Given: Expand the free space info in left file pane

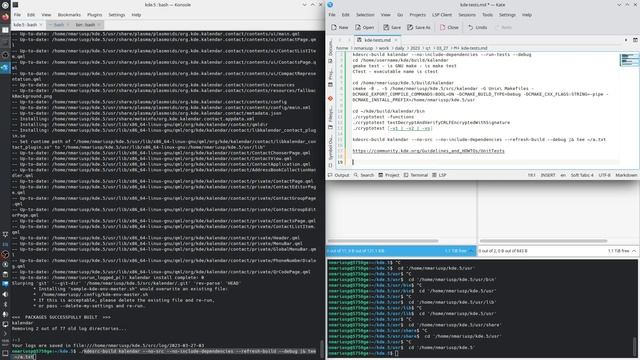Looking at the screenshot, I should point(471,251).
